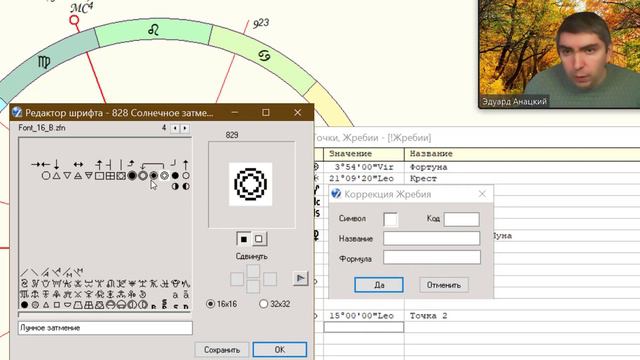Switch to white pixel drawing mode

coord(259,239)
